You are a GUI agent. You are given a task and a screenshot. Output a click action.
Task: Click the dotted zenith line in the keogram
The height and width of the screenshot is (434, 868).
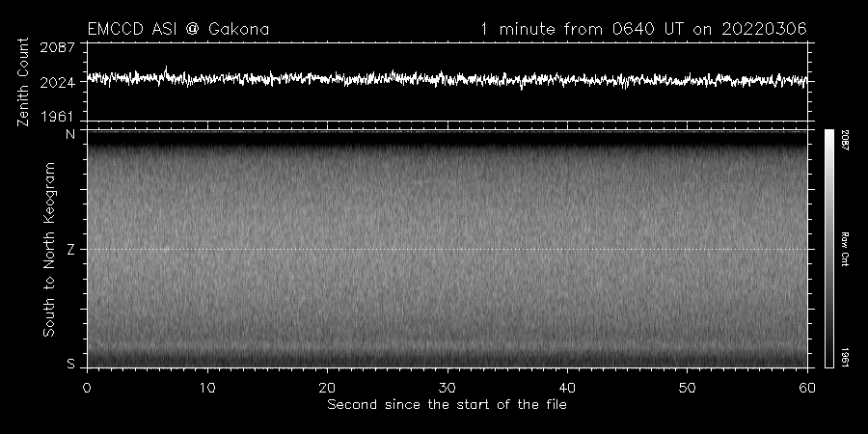pos(447,249)
